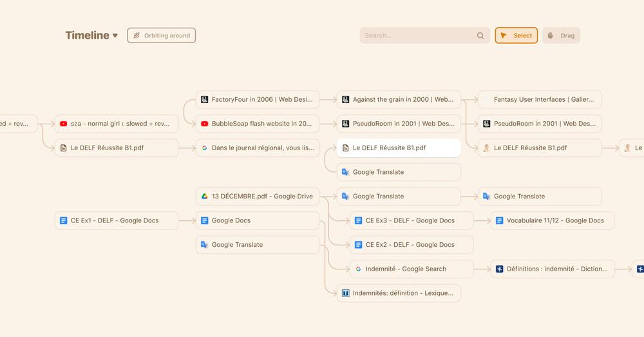The image size is (644, 337).
Task: Open Vocabulaire 11/12 - Google Docs node
Action: tap(553, 221)
